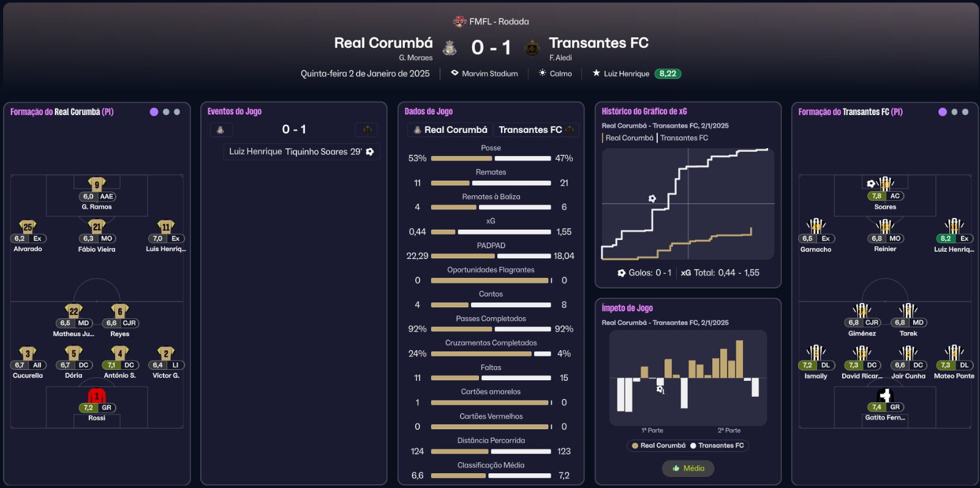
Task: Select third dot in Transantes FC formation panel
Action: coord(965,112)
